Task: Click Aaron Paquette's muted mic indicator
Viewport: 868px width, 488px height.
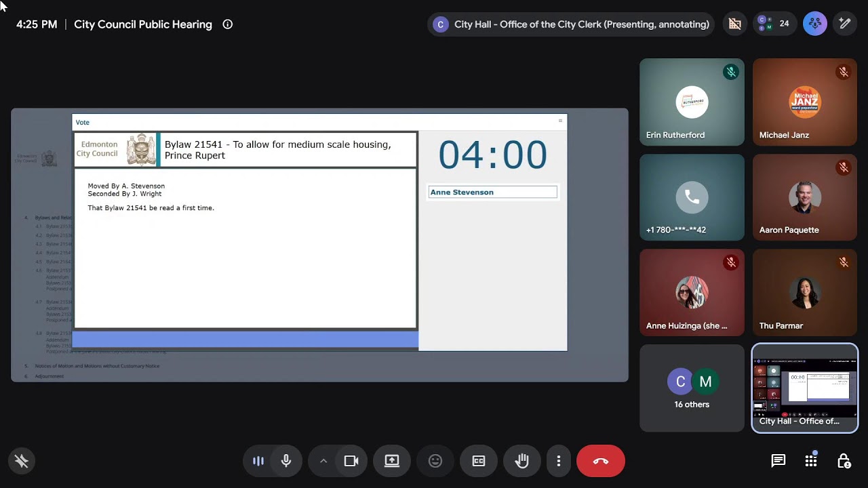Action: (844, 167)
